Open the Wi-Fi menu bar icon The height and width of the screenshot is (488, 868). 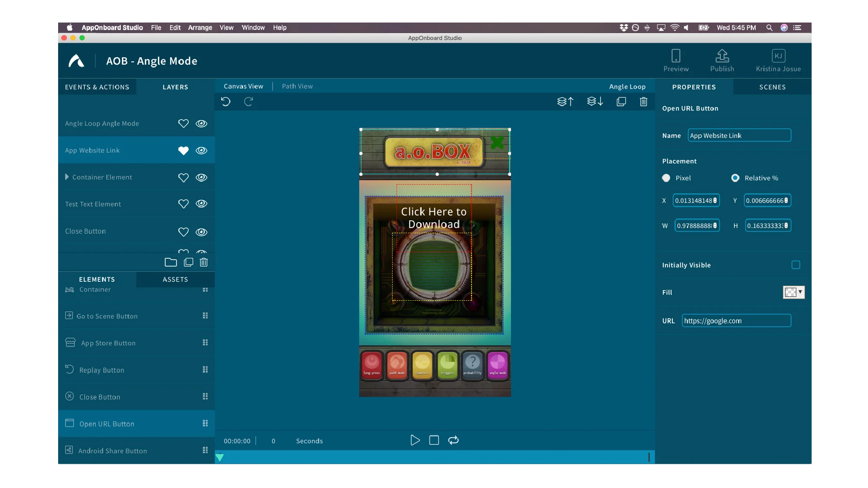click(675, 28)
